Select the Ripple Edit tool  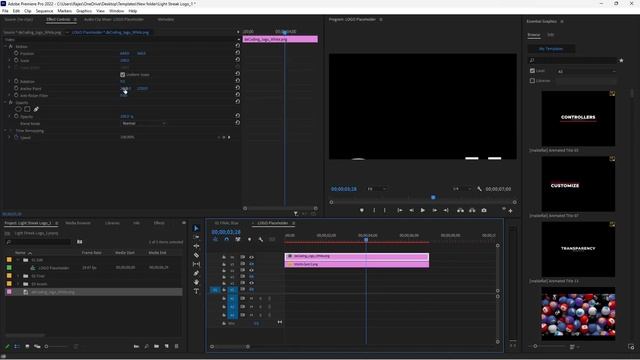(196, 246)
